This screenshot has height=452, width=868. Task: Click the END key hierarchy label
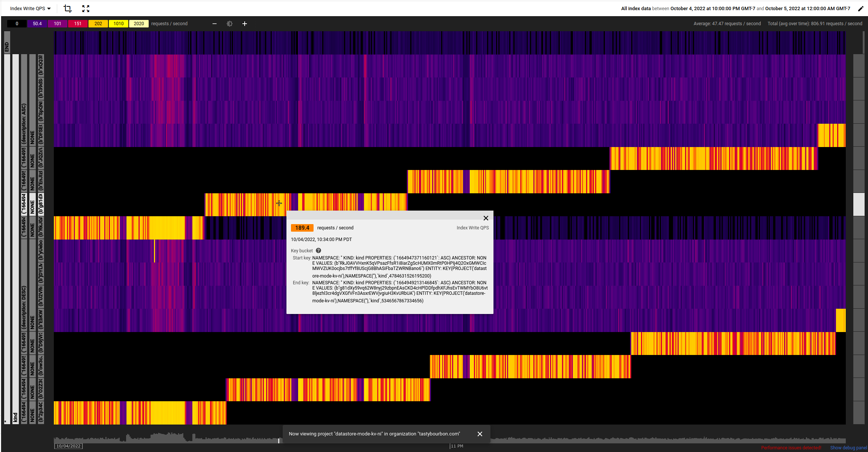(x=7, y=47)
